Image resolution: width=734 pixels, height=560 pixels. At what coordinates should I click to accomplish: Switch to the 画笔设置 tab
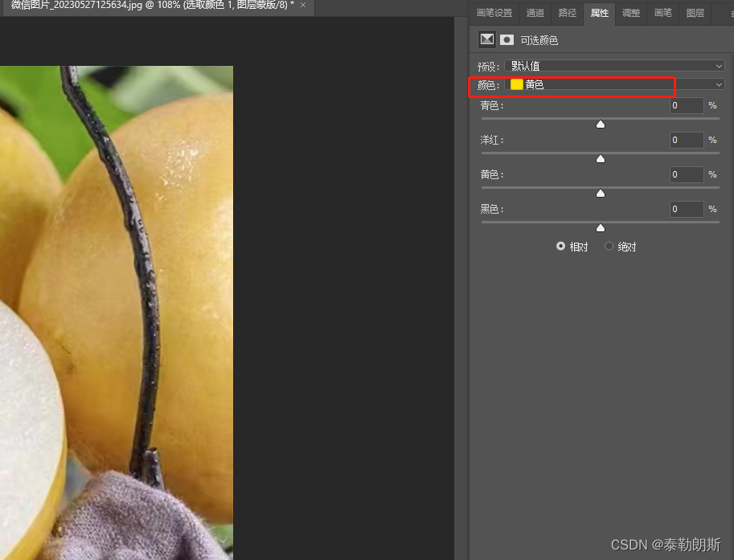pyautogui.click(x=494, y=13)
